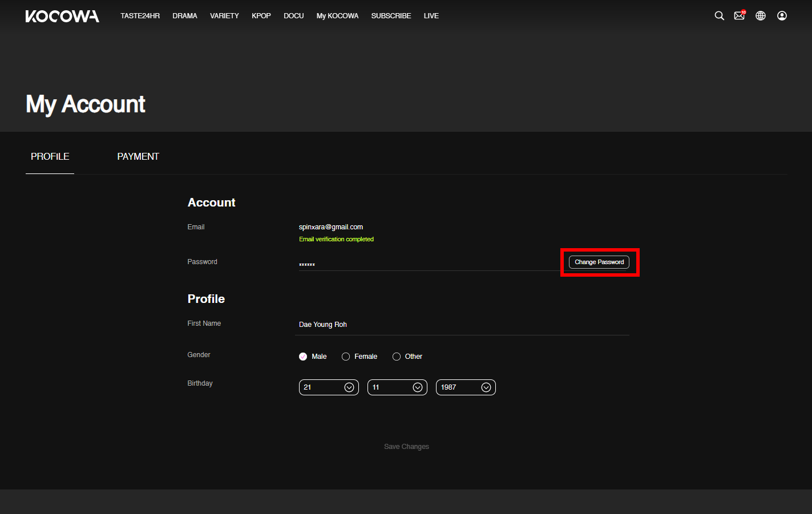Screen dimensions: 812x514
Task: Click the Save Changes button
Action: [x=406, y=447]
